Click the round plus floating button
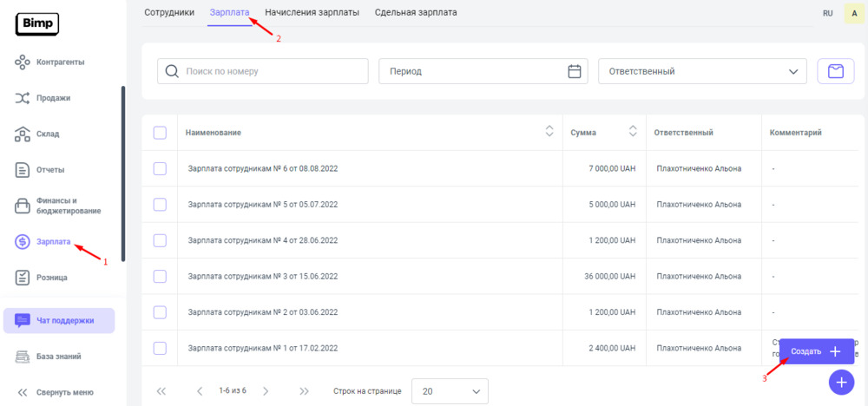Screen dimensions: 868x406 (x=841, y=382)
